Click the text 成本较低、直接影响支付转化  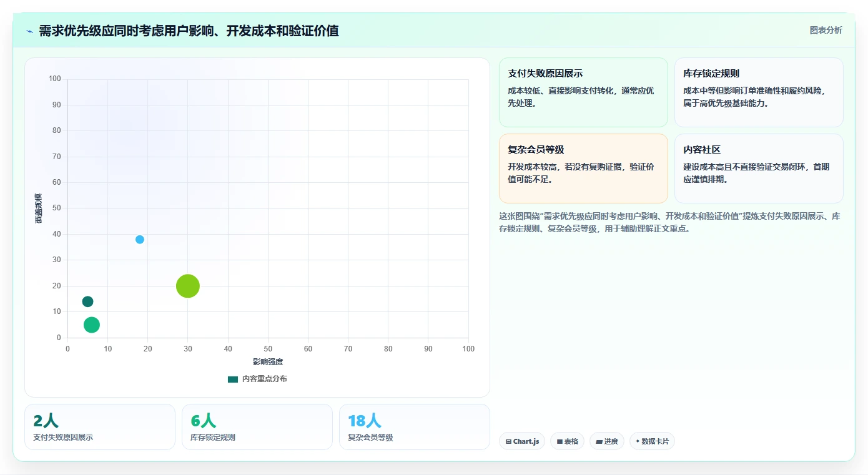[x=561, y=91]
